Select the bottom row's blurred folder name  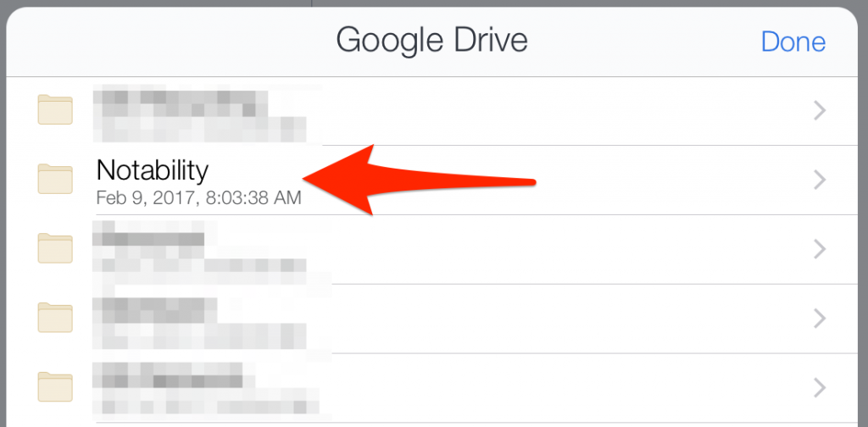pyautogui.click(x=168, y=375)
